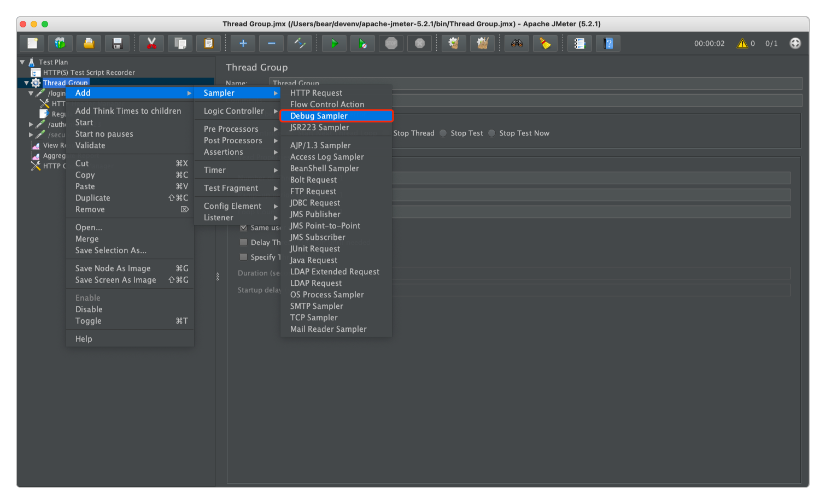Click Help in the context menu
The height and width of the screenshot is (504, 826).
point(130,339)
